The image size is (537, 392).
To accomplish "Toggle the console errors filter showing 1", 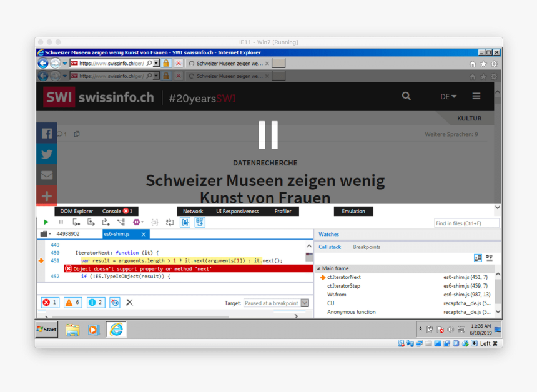I will pyautogui.click(x=50, y=302).
